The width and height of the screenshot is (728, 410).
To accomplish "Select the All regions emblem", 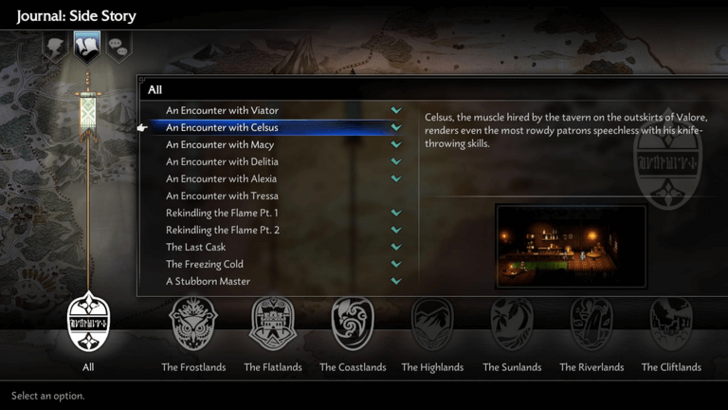I will point(88,322).
